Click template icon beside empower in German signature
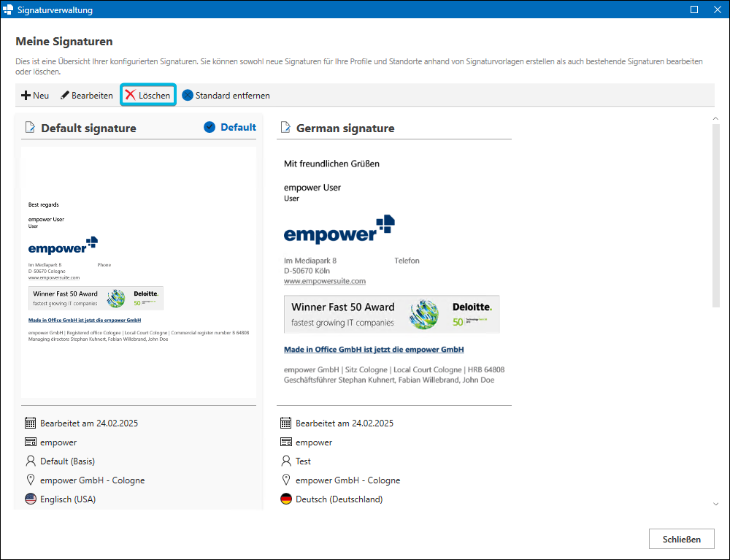Screen dimensions: 730x560 click(x=286, y=442)
